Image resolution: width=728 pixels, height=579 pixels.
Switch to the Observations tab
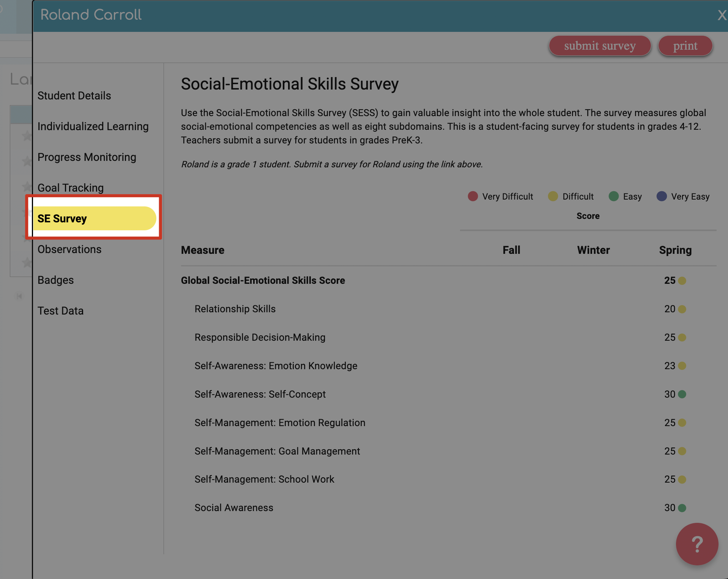pyautogui.click(x=69, y=249)
